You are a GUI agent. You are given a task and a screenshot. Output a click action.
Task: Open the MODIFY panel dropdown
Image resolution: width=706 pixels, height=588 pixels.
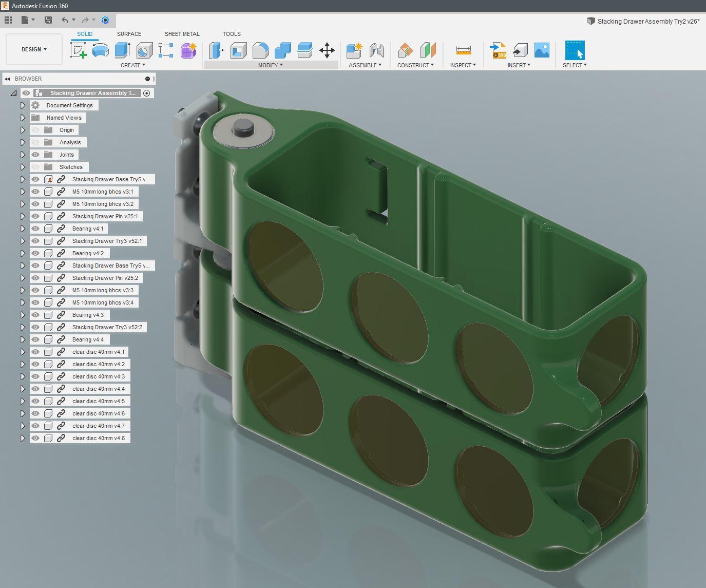pyautogui.click(x=271, y=65)
